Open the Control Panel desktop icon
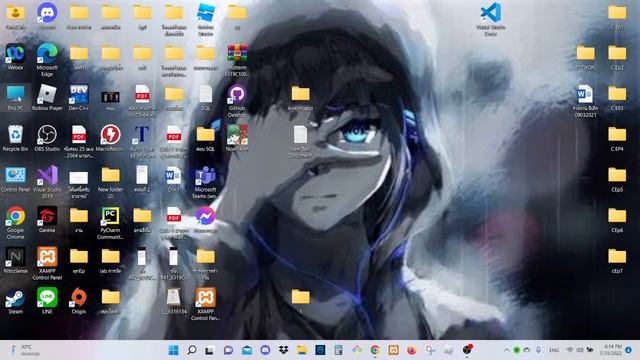Viewport: 640px width, 360px height. coord(15,179)
